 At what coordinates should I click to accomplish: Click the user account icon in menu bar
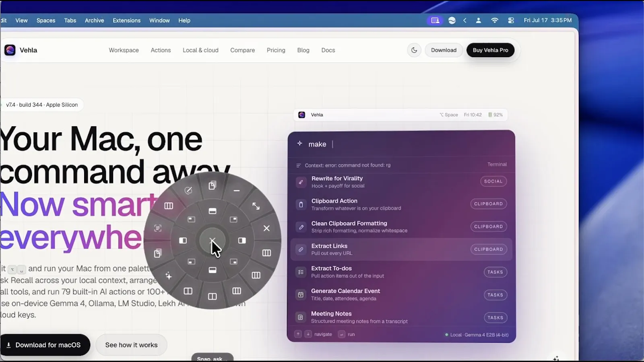click(x=478, y=20)
